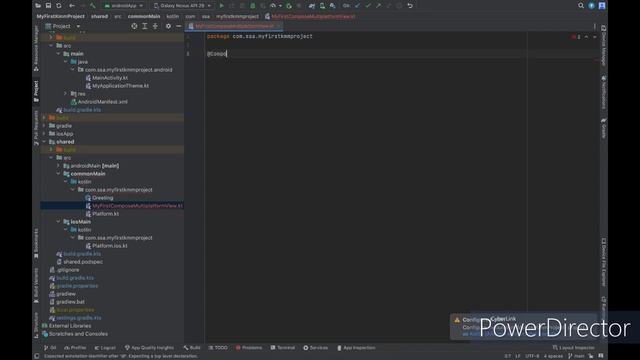Viewport: 640px width, 360px height.
Task: Open the Structure side tab
Action: click(36, 325)
